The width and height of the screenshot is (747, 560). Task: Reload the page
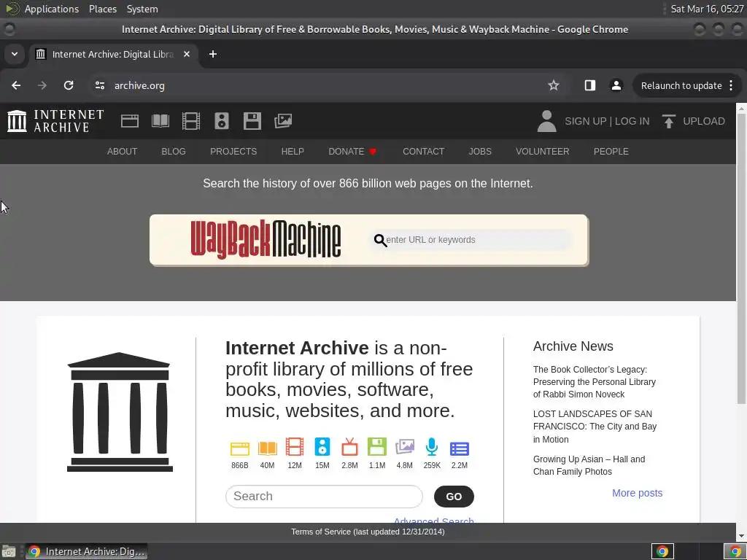click(x=69, y=86)
